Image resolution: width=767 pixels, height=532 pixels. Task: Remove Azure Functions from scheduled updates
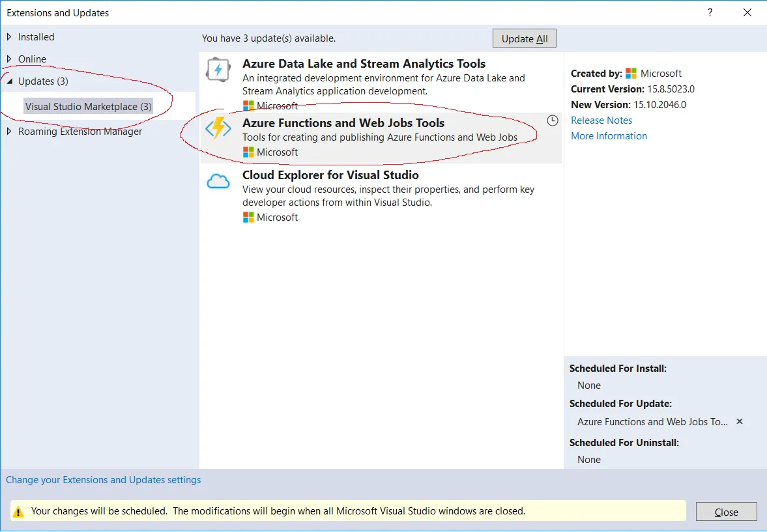[x=740, y=421]
